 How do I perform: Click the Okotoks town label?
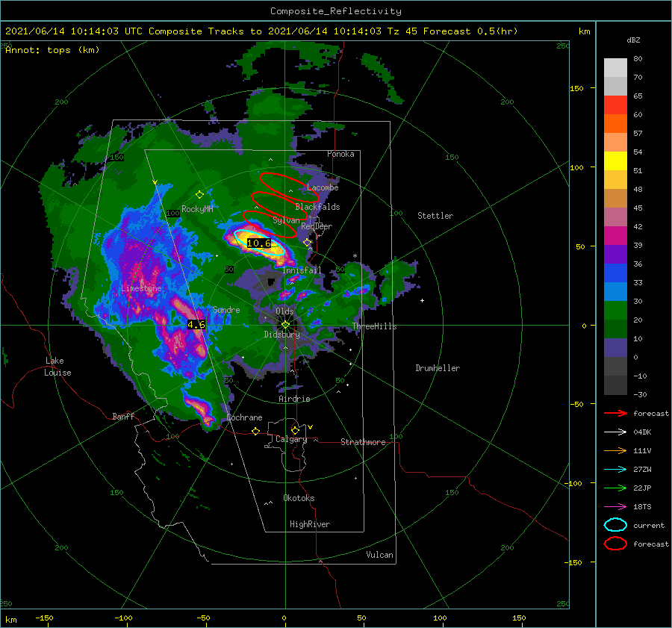(x=299, y=498)
